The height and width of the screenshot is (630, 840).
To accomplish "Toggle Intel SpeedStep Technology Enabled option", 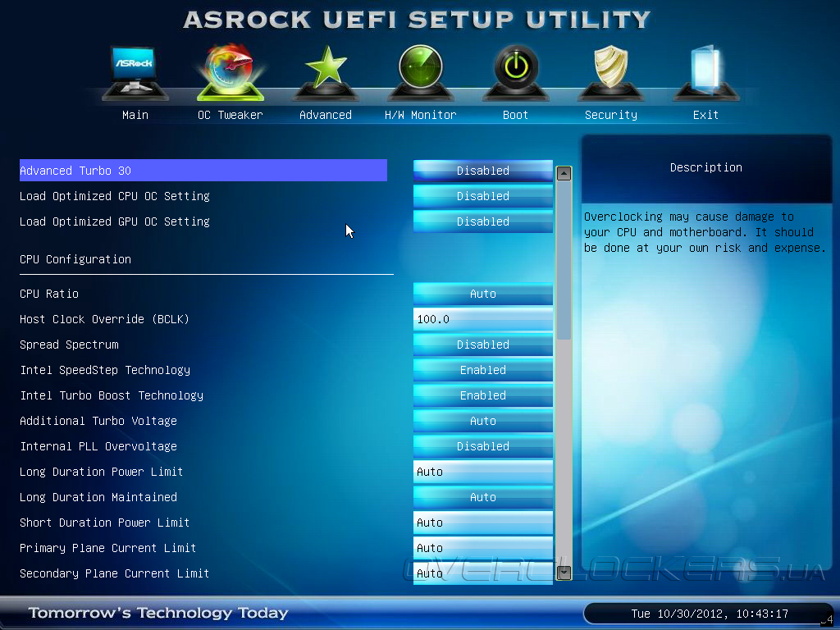I will 482,370.
